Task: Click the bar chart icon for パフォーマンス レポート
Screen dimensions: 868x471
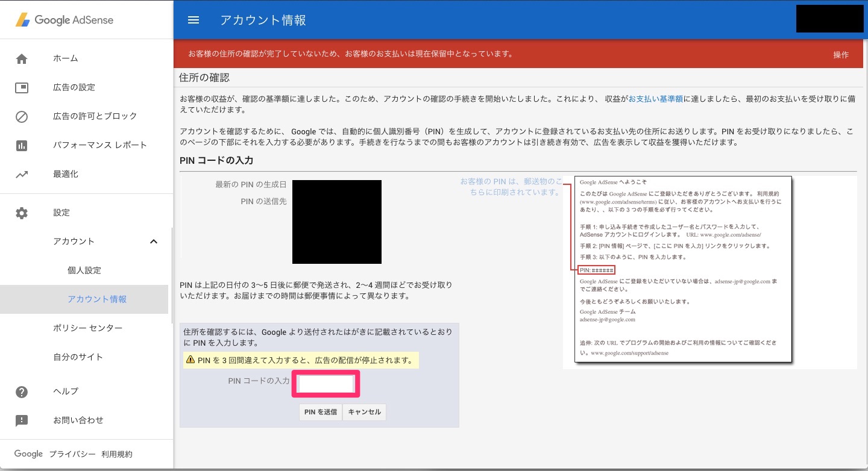Action: (22, 145)
